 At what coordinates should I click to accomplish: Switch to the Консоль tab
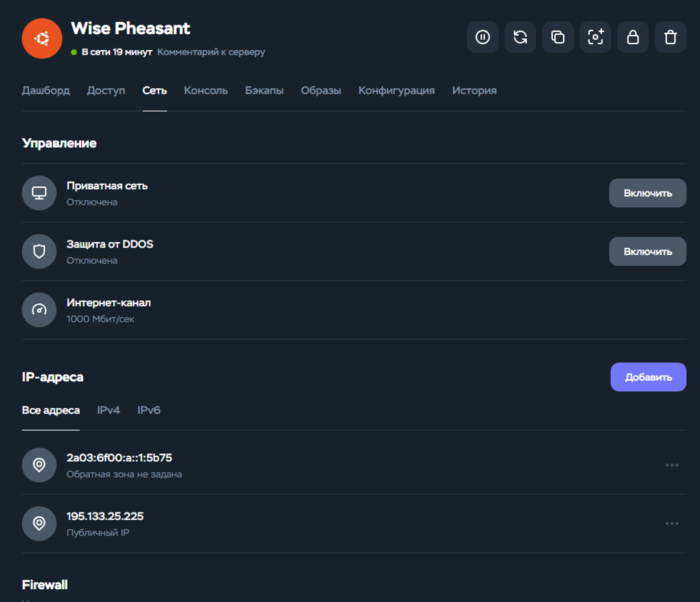click(206, 90)
